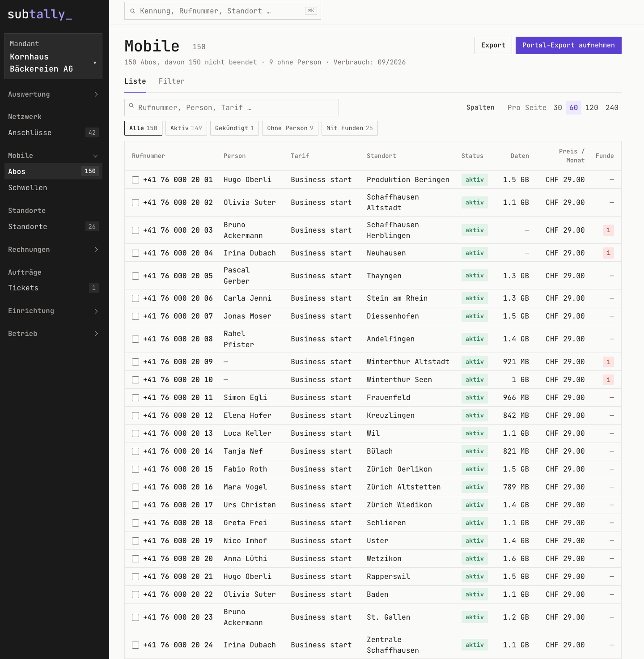This screenshot has height=659, width=644.
Task: Filter by Gekündigt 1 chip
Action: click(x=234, y=128)
